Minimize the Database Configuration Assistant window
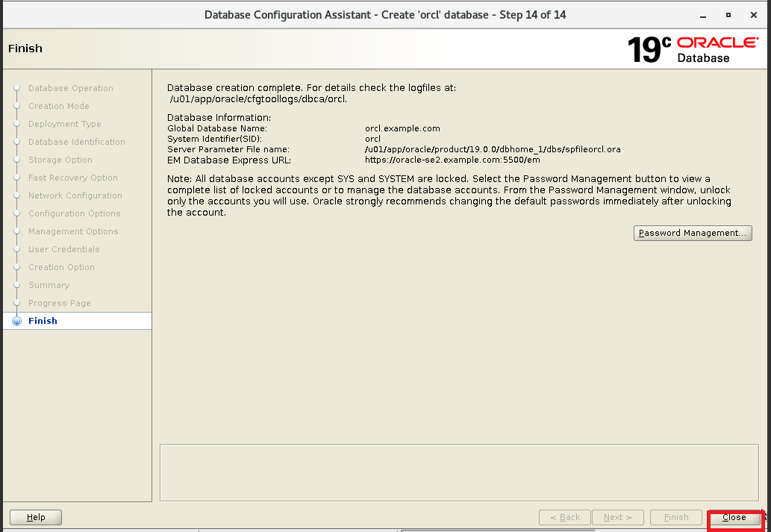Image resolution: width=771 pixels, height=532 pixels. [703, 15]
